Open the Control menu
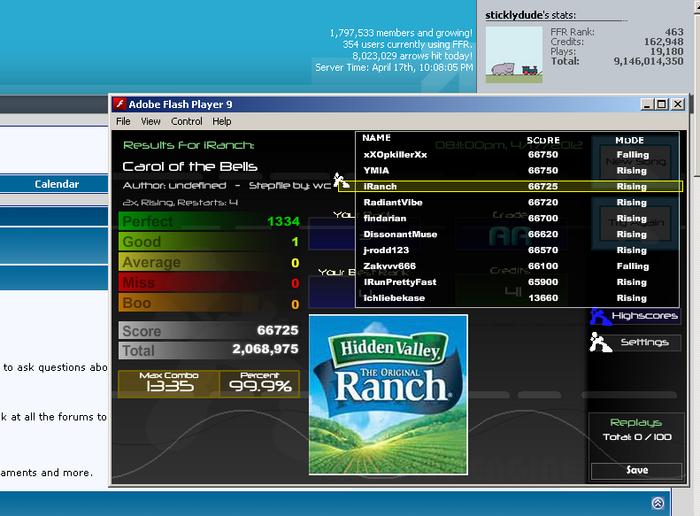This screenshot has height=516, width=700. (x=187, y=121)
